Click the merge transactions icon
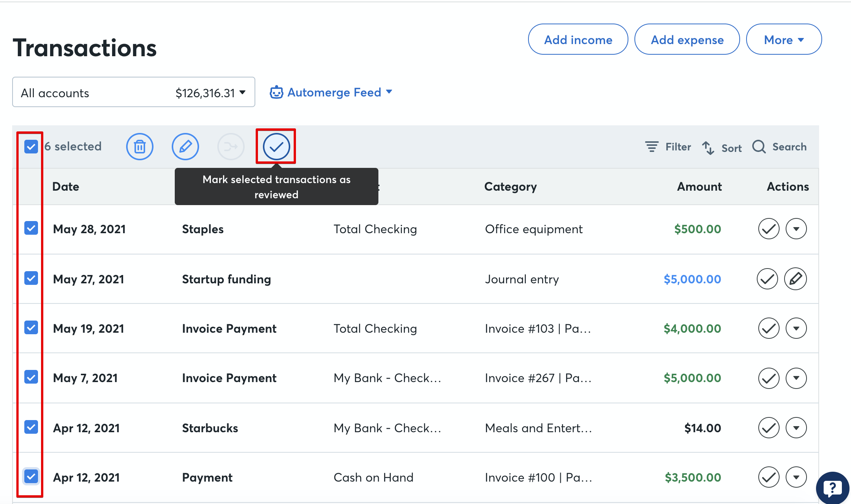This screenshot has width=851, height=504. click(231, 147)
